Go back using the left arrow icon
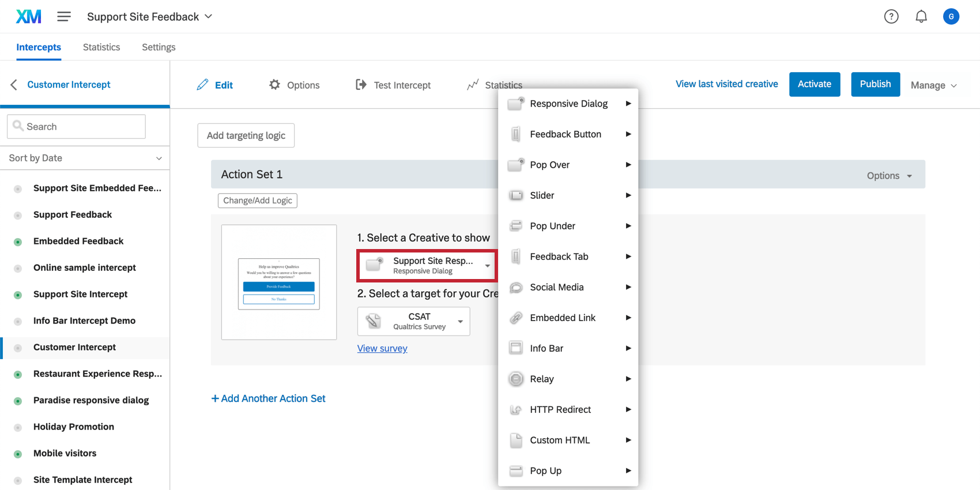 pyautogui.click(x=14, y=85)
